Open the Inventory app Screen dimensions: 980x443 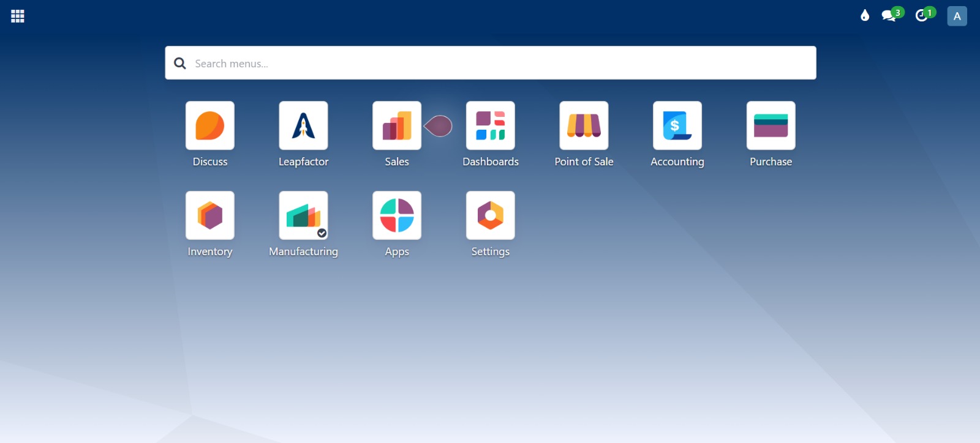point(210,215)
